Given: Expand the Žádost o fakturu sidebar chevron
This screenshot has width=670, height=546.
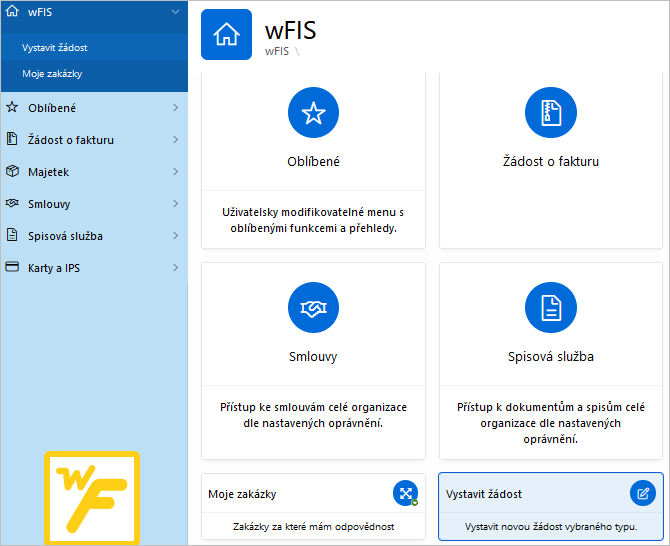Looking at the screenshot, I should tap(176, 140).
